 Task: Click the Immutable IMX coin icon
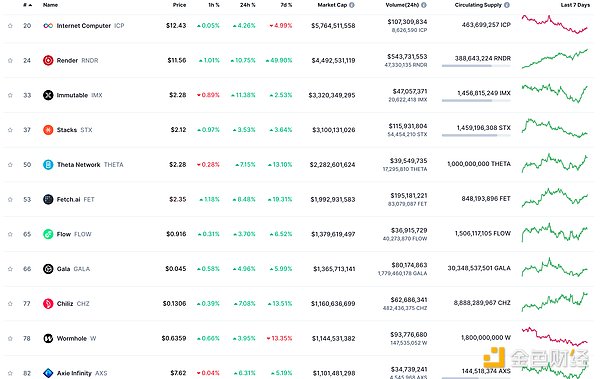48,95
